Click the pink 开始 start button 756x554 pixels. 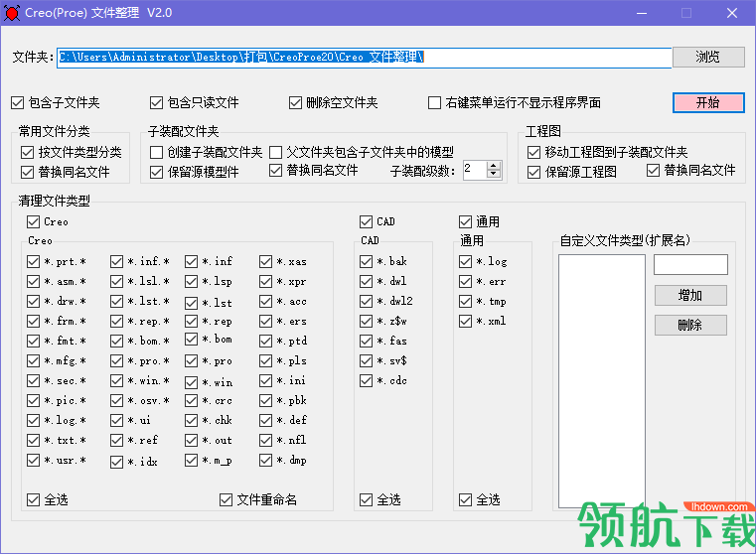click(x=708, y=102)
